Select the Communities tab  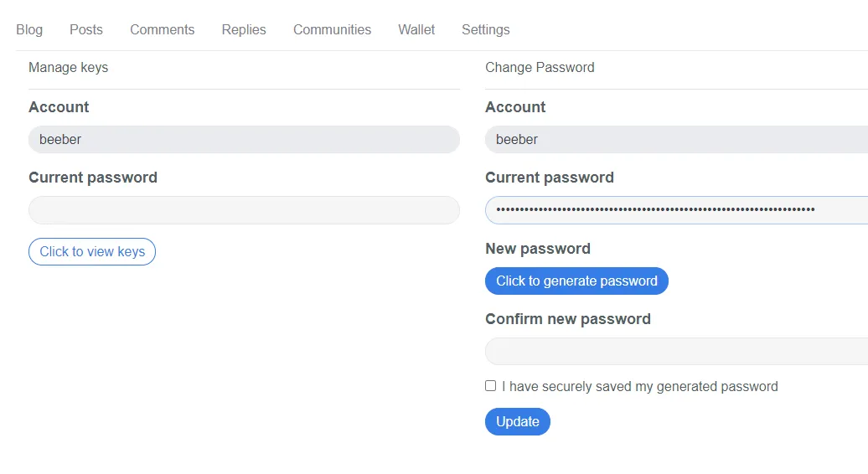pyautogui.click(x=332, y=29)
